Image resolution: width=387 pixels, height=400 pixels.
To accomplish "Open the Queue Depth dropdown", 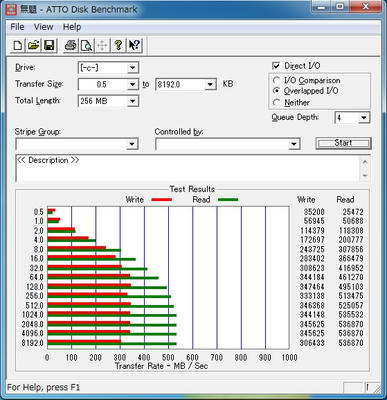I will coord(364,117).
